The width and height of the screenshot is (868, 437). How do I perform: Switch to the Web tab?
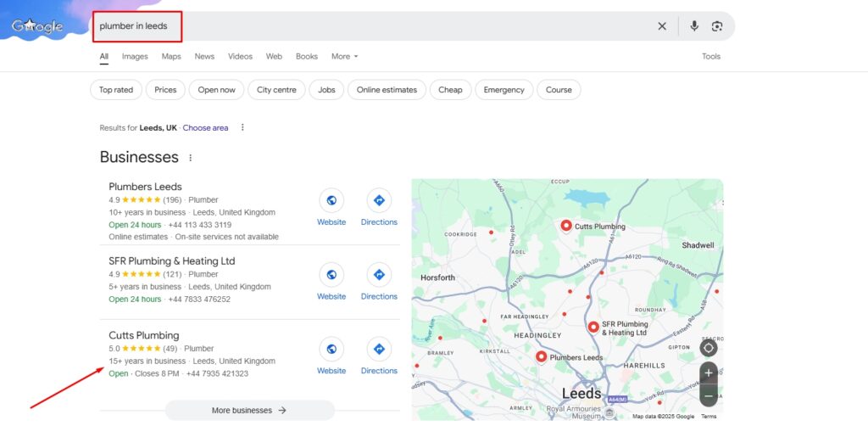pos(274,57)
